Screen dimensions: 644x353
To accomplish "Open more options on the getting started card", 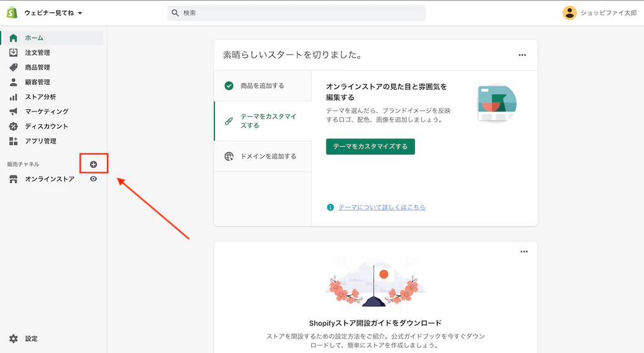I will (522, 55).
